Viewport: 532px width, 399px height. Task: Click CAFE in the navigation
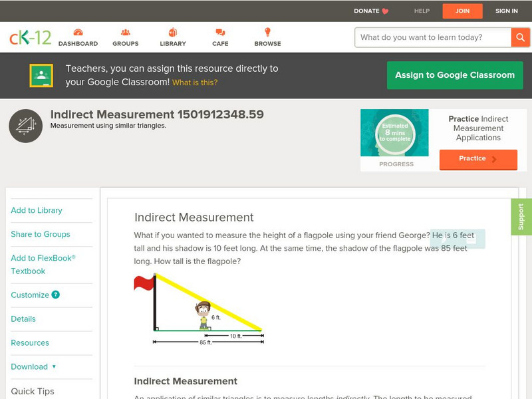click(x=220, y=44)
